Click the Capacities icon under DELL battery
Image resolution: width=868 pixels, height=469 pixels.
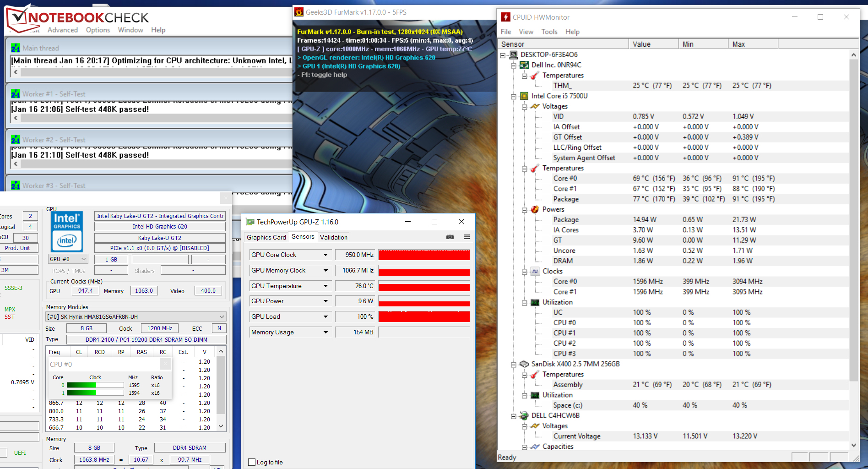[x=535, y=447]
